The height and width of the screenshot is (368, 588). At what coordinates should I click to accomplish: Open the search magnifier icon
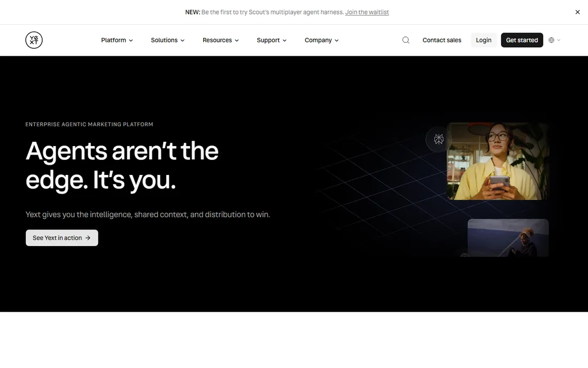(x=406, y=40)
